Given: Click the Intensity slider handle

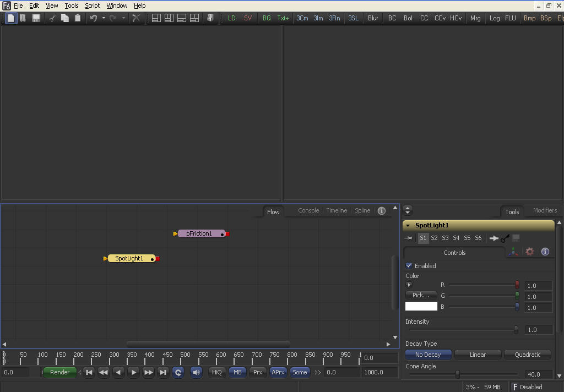Looking at the screenshot, I should [x=516, y=329].
